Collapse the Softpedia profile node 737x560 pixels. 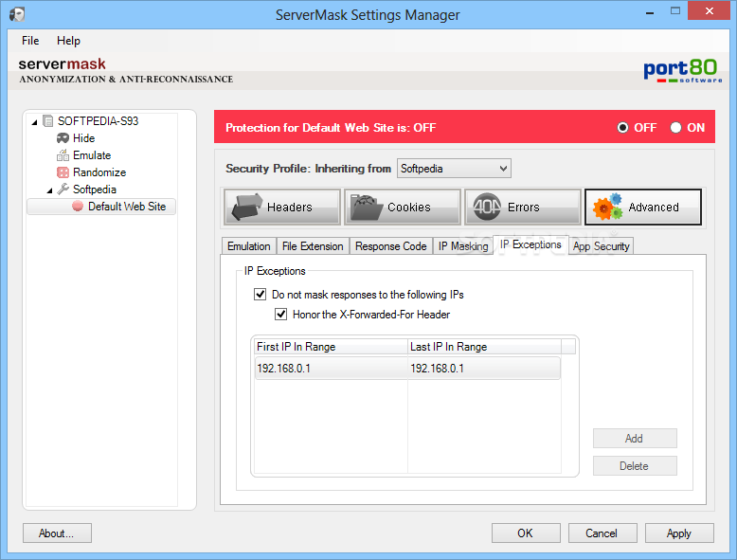pyautogui.click(x=49, y=190)
